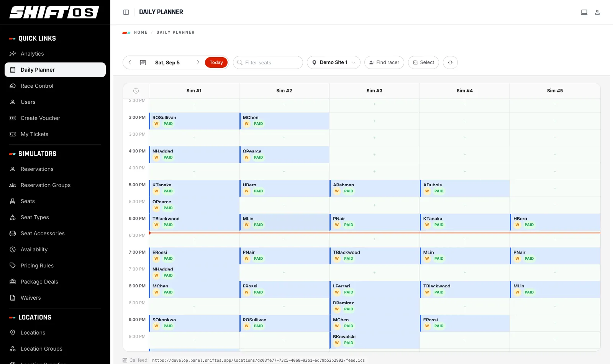Screen dimensions: 613x364
Task: Open ADubois booking on Sim #4
Action: (x=465, y=188)
